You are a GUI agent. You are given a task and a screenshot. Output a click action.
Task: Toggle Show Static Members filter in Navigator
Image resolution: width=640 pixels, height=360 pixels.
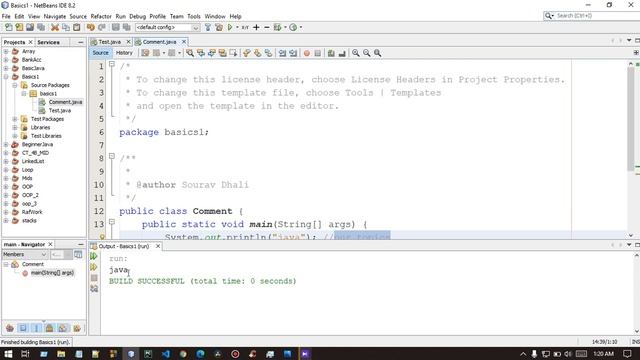coord(36,328)
